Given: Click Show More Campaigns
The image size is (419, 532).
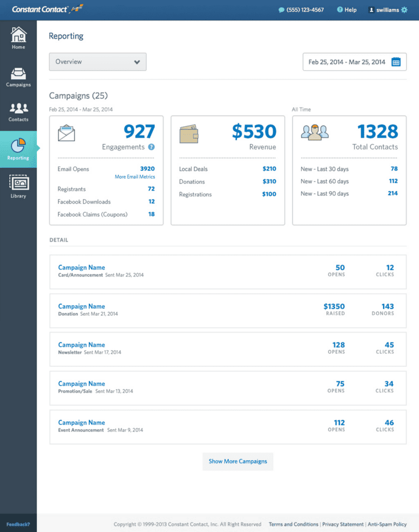Looking at the screenshot, I should click(237, 461).
